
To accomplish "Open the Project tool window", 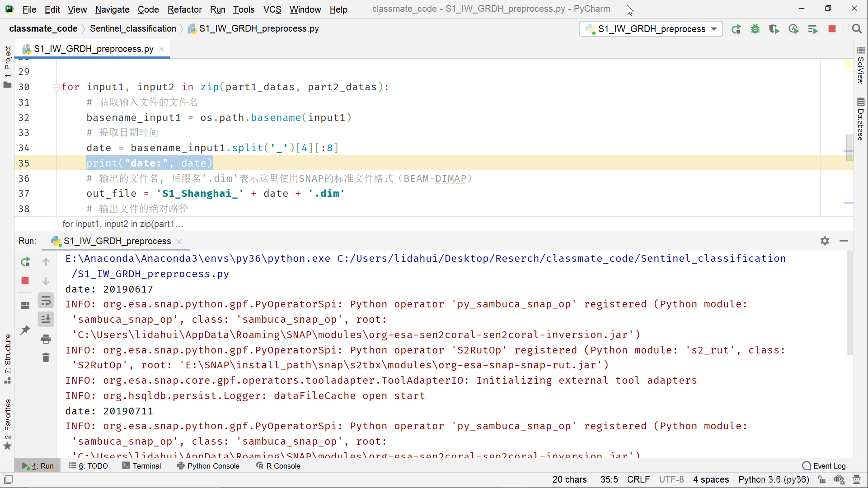I will point(7,67).
